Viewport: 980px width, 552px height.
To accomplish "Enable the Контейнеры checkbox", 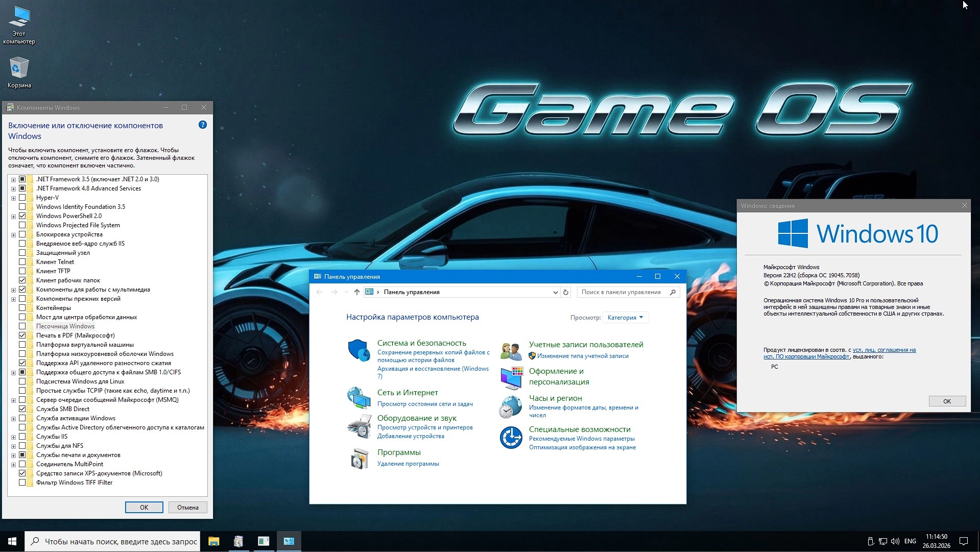I will [22, 308].
